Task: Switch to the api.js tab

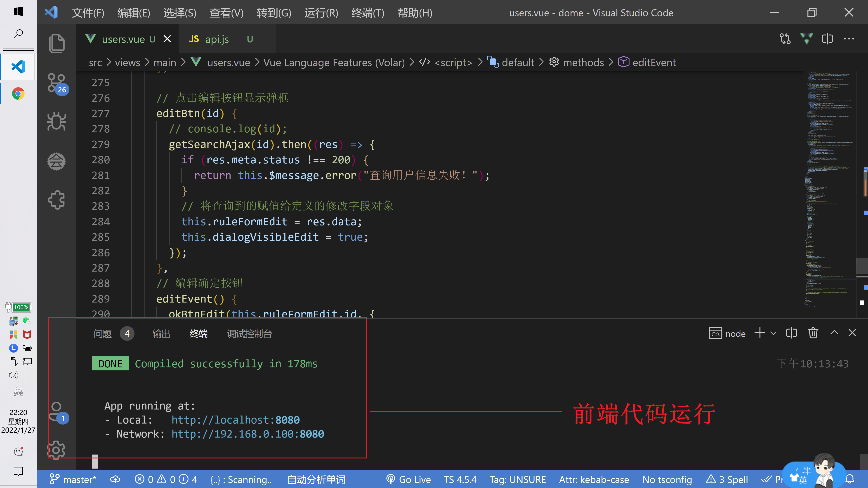Action: tap(217, 39)
